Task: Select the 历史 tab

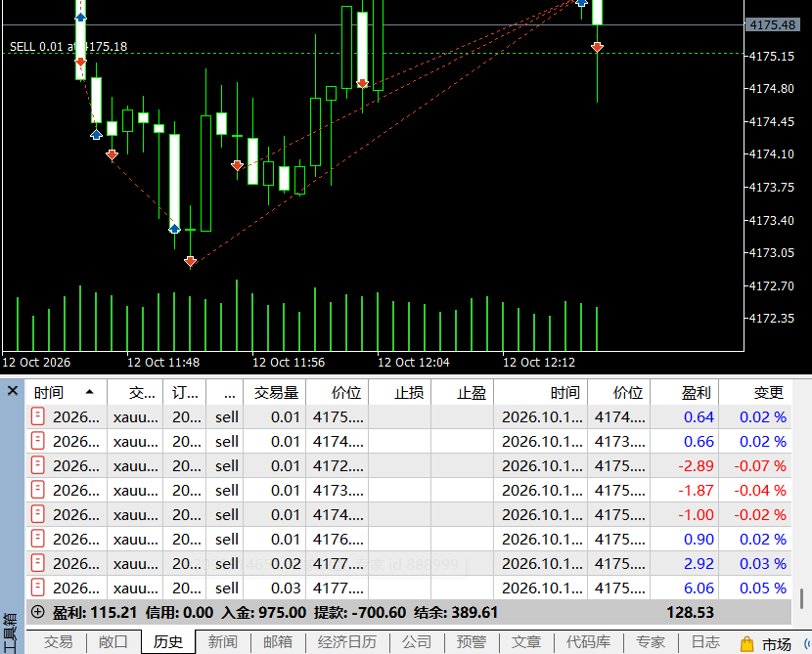Action: 168,642
